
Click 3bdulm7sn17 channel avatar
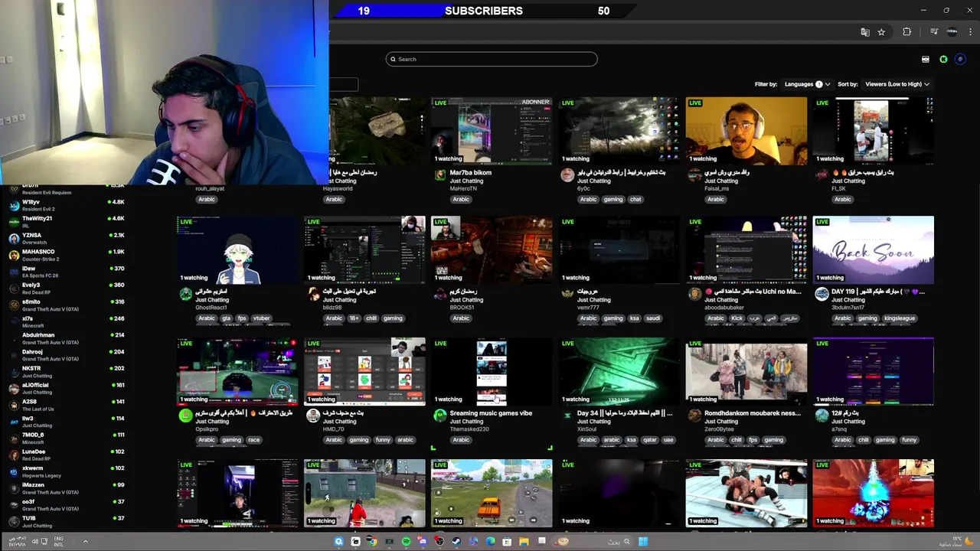coord(822,294)
